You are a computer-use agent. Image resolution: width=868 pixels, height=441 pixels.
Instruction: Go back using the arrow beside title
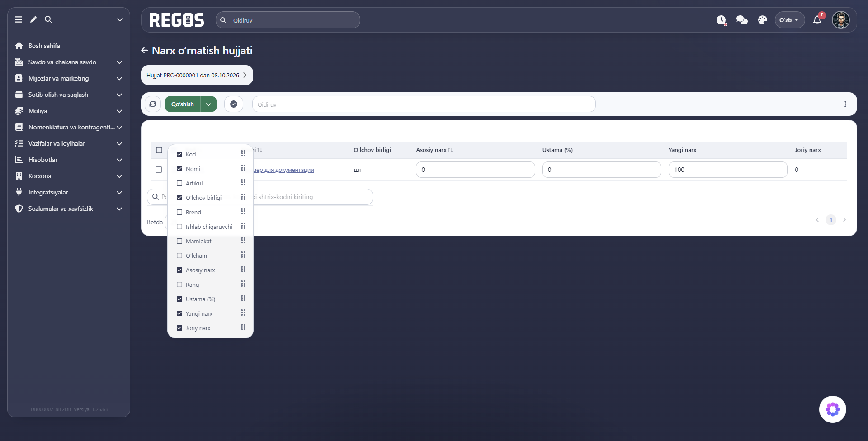pyautogui.click(x=145, y=50)
